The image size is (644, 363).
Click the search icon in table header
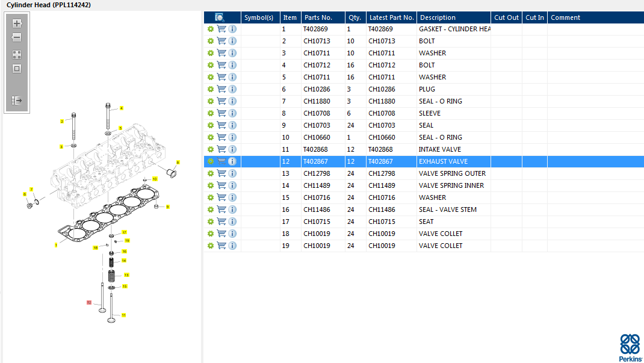click(220, 17)
